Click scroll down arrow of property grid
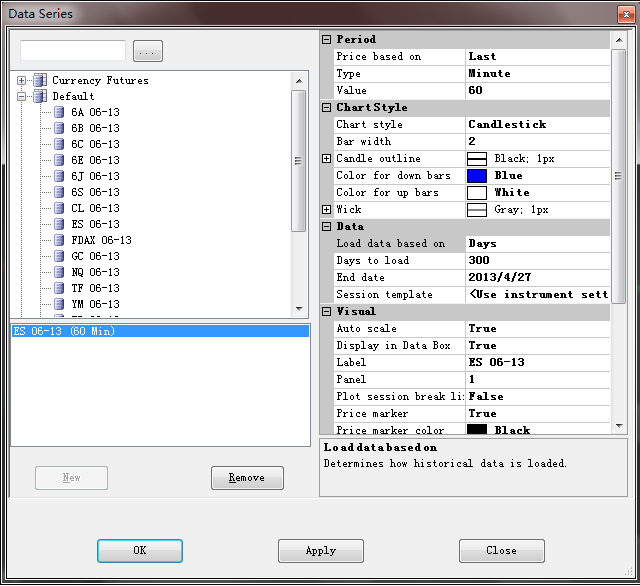 619,426
